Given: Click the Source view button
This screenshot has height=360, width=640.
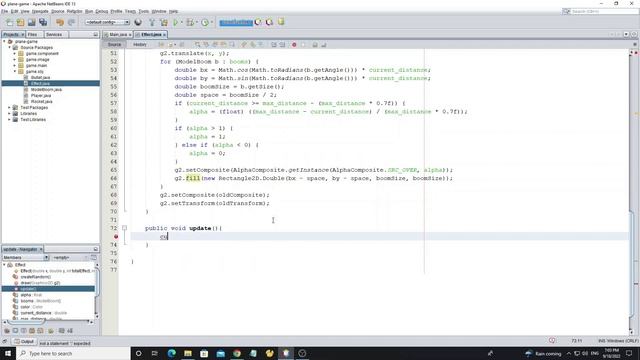Looking at the screenshot, I should pos(114,44).
